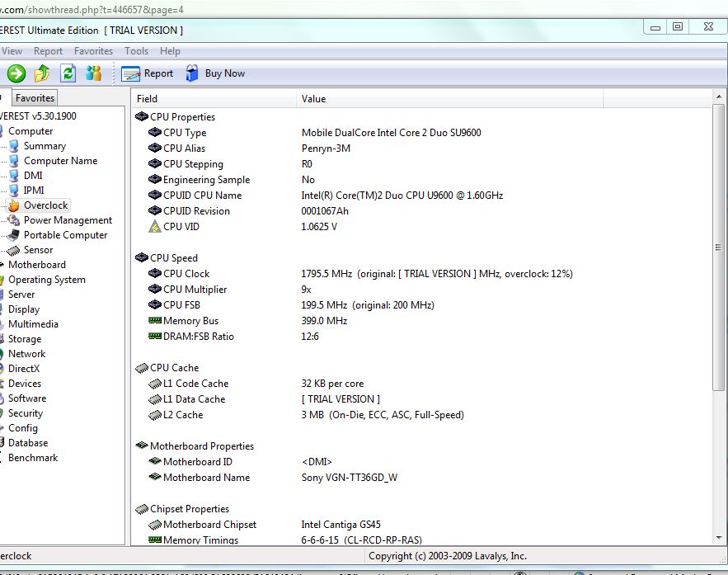Select the Security tree node
Viewport: 728px width, 575px height.
click(x=25, y=413)
